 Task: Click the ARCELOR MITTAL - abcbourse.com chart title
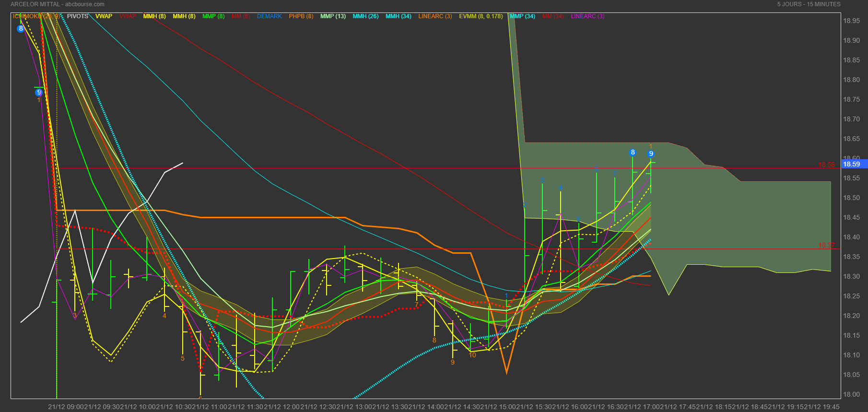[58, 4]
